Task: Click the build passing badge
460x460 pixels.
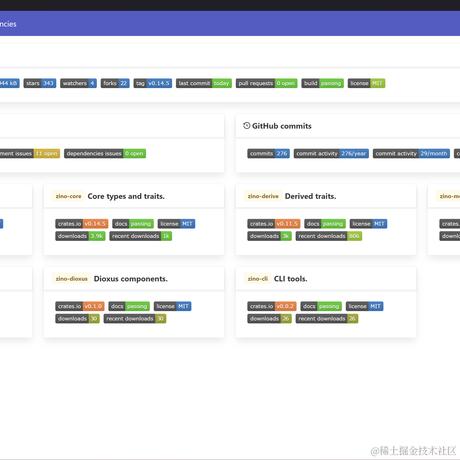Action: [x=322, y=83]
